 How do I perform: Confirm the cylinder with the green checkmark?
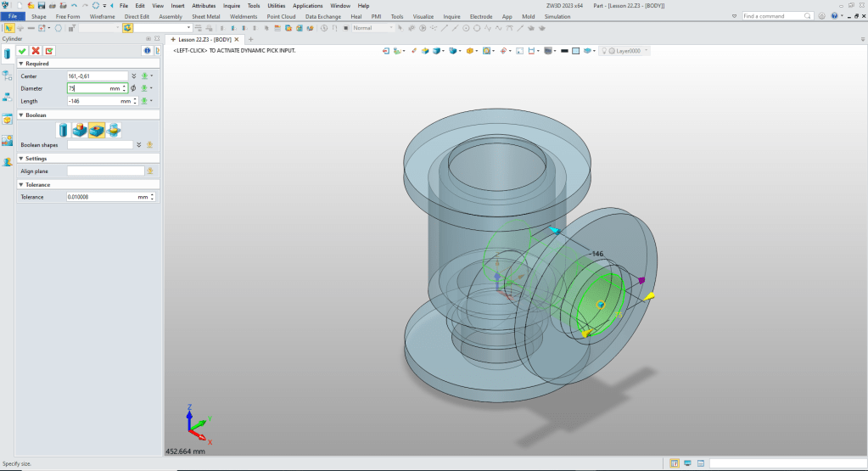pos(22,51)
